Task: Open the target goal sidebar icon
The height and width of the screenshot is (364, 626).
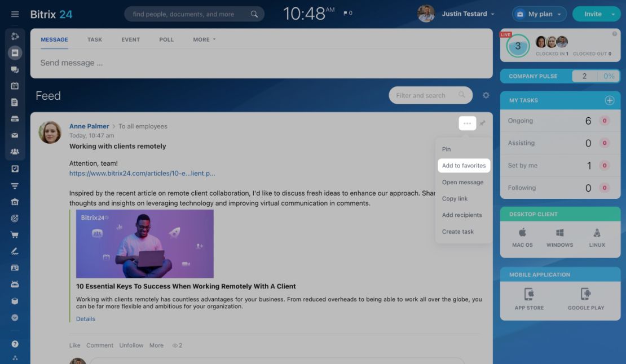Action: [15, 218]
